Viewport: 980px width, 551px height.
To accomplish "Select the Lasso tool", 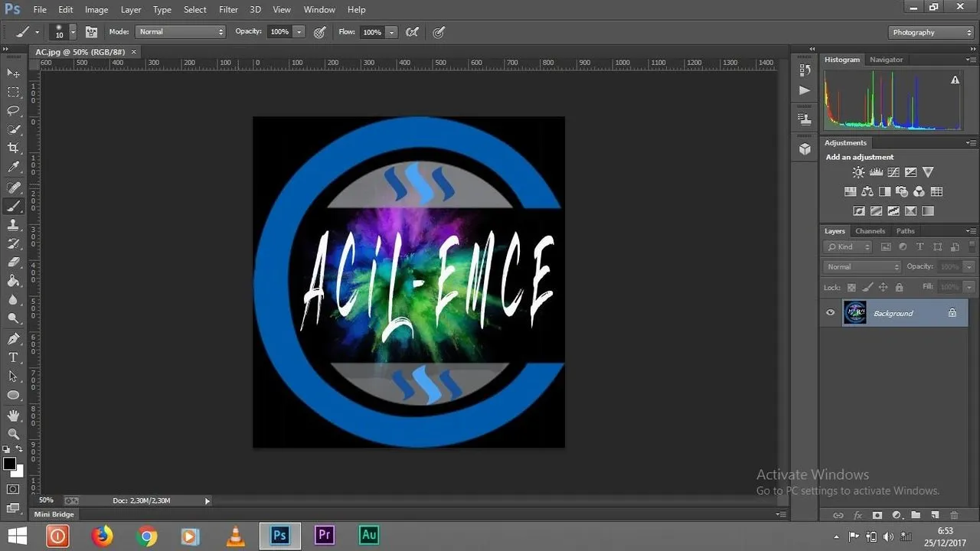I will coord(13,110).
